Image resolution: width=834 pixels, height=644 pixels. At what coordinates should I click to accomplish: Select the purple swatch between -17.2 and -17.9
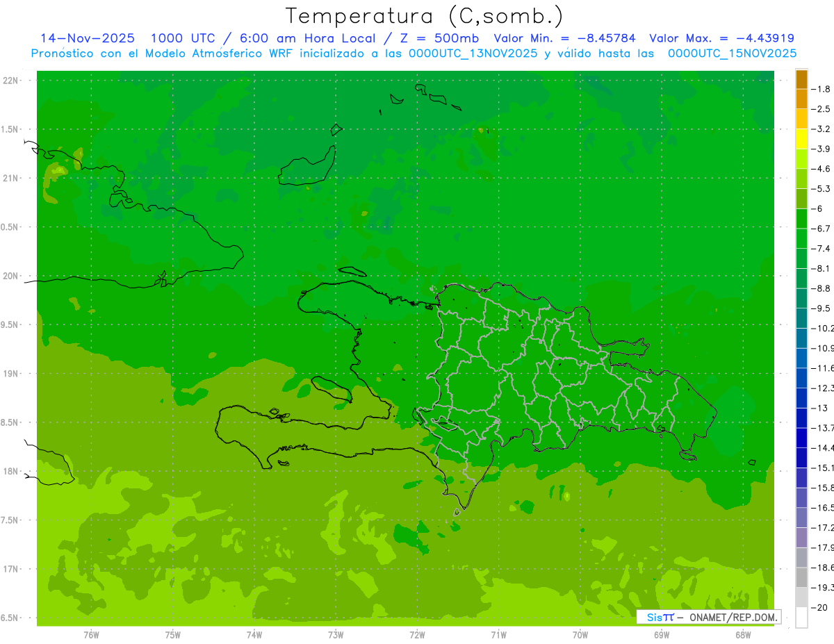pyautogui.click(x=801, y=538)
